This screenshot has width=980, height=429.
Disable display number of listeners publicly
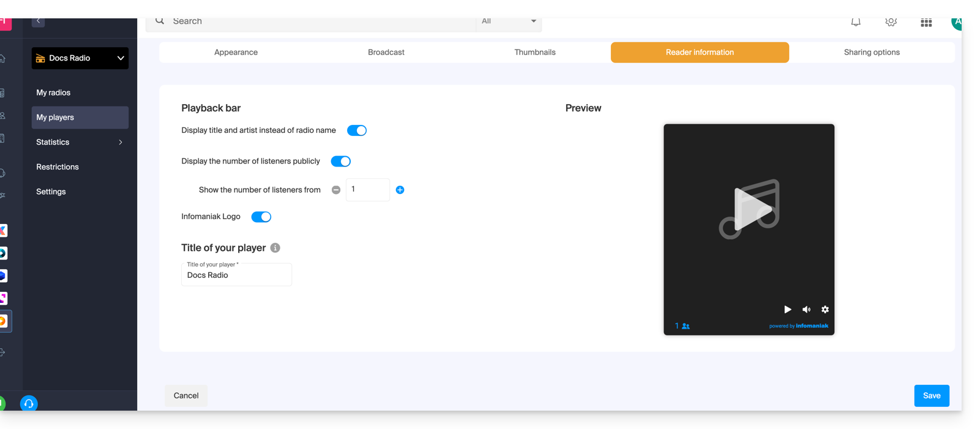point(341,162)
